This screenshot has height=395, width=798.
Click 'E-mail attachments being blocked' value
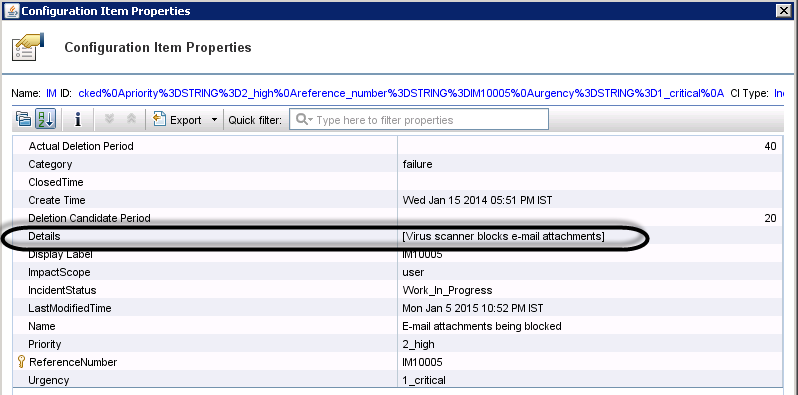pos(482,326)
